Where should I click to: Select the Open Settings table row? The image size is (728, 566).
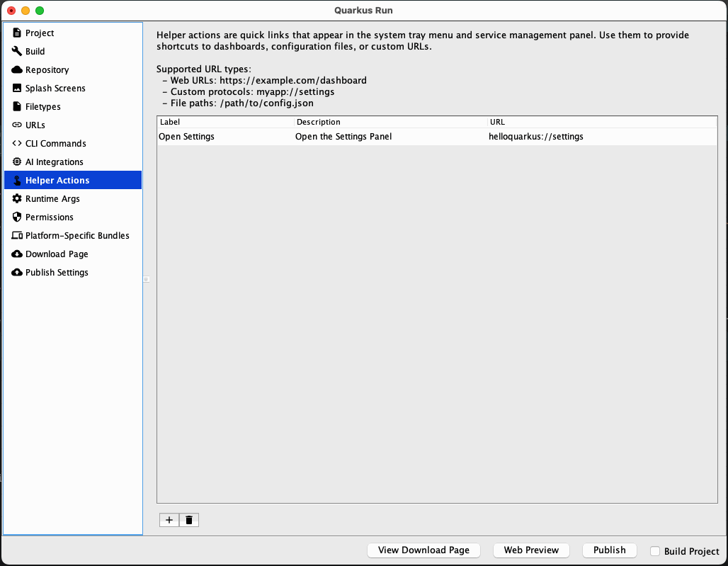tap(354, 136)
